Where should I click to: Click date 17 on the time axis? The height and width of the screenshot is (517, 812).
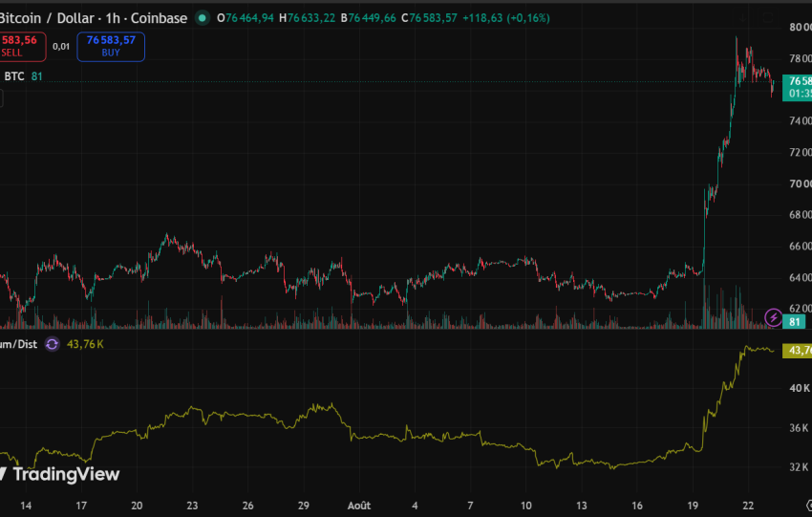pyautogui.click(x=81, y=506)
